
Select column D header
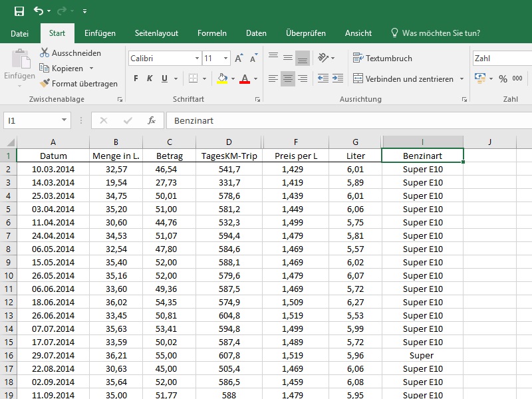pyautogui.click(x=229, y=142)
